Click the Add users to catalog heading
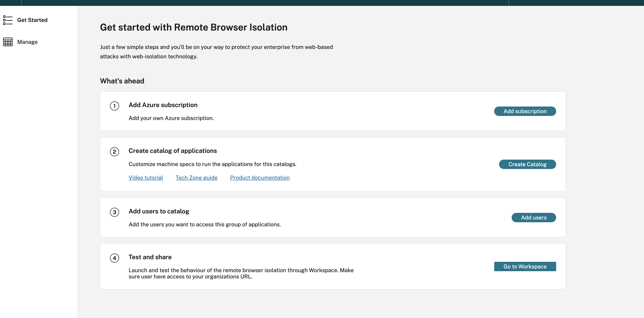Image resolution: width=644 pixels, height=318 pixels. point(159,211)
